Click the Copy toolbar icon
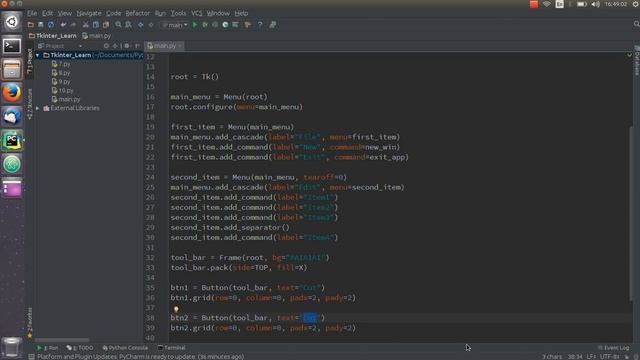Viewport: 640px width, 360px height. [x=96, y=25]
